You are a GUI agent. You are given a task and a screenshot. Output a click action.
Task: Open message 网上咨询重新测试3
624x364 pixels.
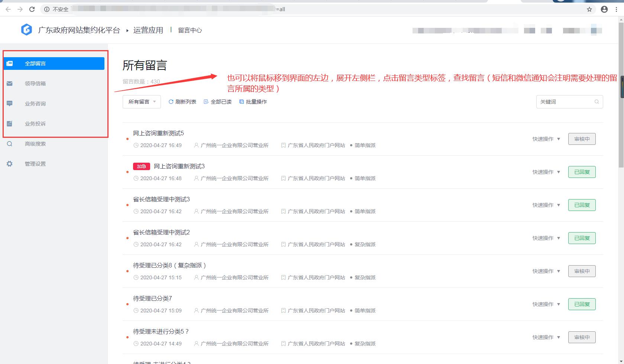pos(179,166)
